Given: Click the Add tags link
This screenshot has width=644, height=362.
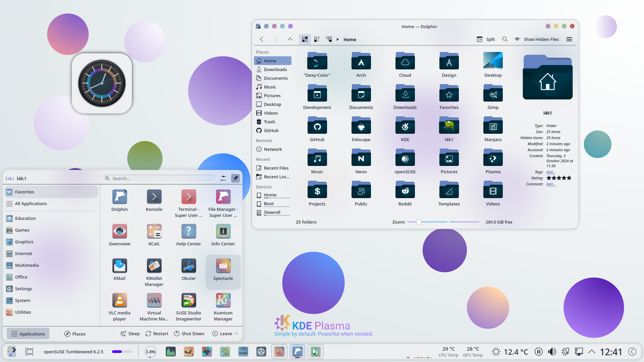Looking at the screenshot, I should (551, 172).
